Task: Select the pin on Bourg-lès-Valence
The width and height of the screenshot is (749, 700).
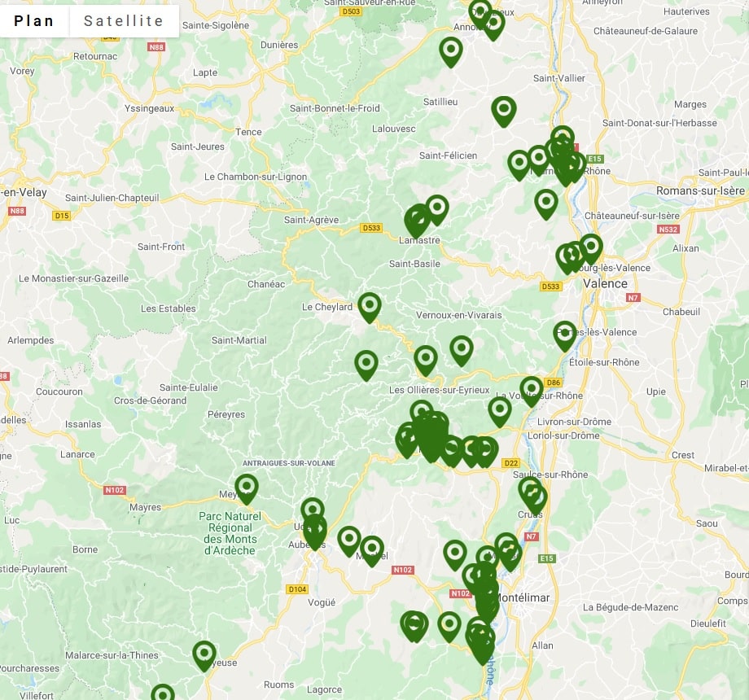Action: (x=590, y=247)
